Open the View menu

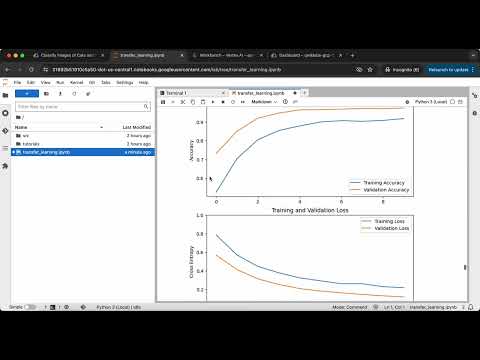tap(46, 82)
